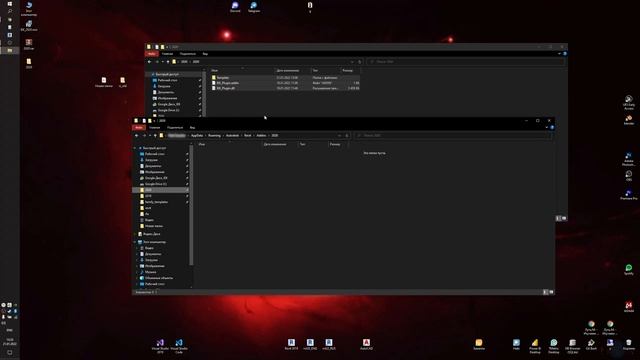Open the Поделиться tab in front window
Viewport: 640px width, 360px height.
pyautogui.click(x=175, y=127)
